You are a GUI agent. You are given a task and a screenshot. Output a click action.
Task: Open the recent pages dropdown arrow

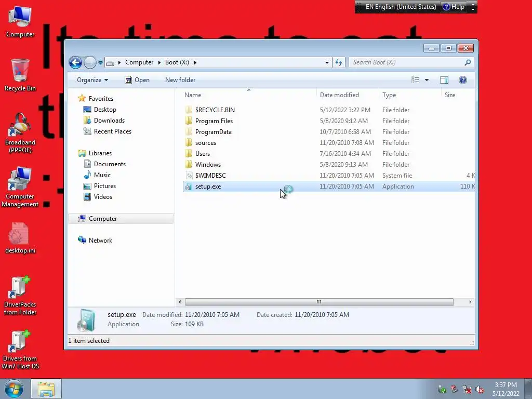tap(100, 63)
